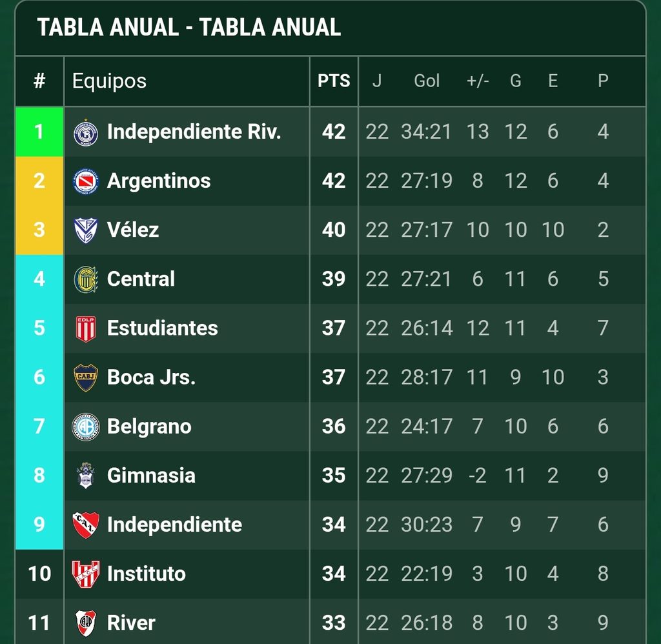Click the green position 1 cell
This screenshot has width=661, height=644.
coord(39,132)
